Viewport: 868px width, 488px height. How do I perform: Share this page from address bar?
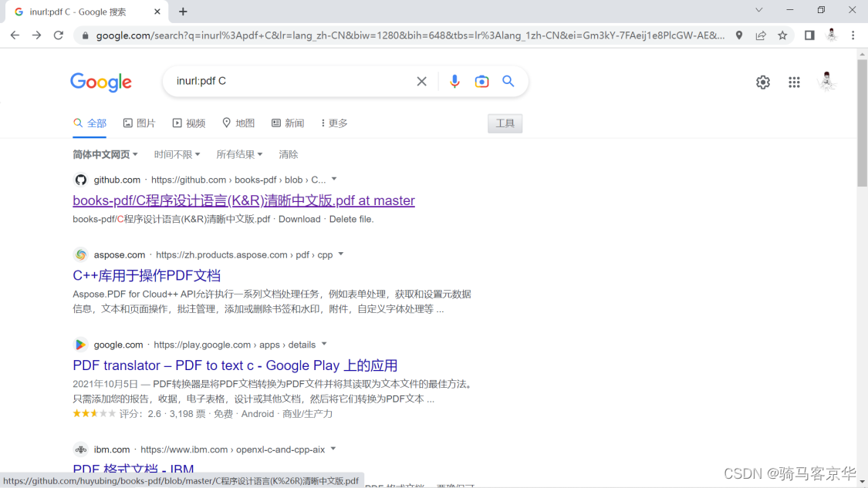click(761, 35)
